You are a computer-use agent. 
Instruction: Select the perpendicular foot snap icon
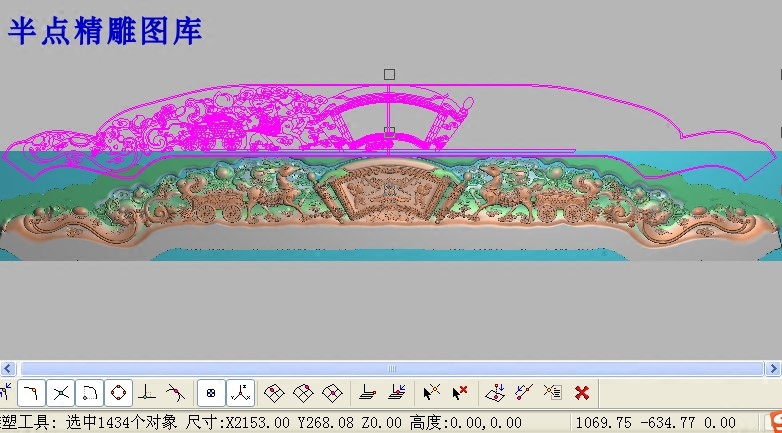click(146, 393)
